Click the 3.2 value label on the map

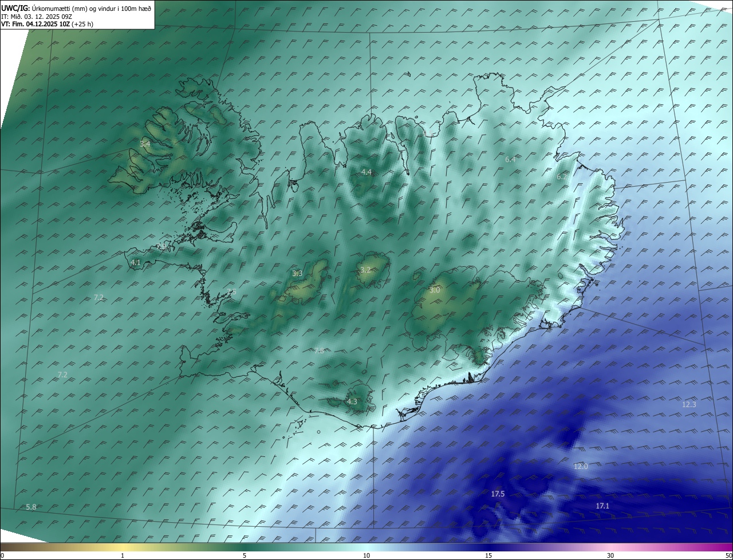(x=365, y=270)
